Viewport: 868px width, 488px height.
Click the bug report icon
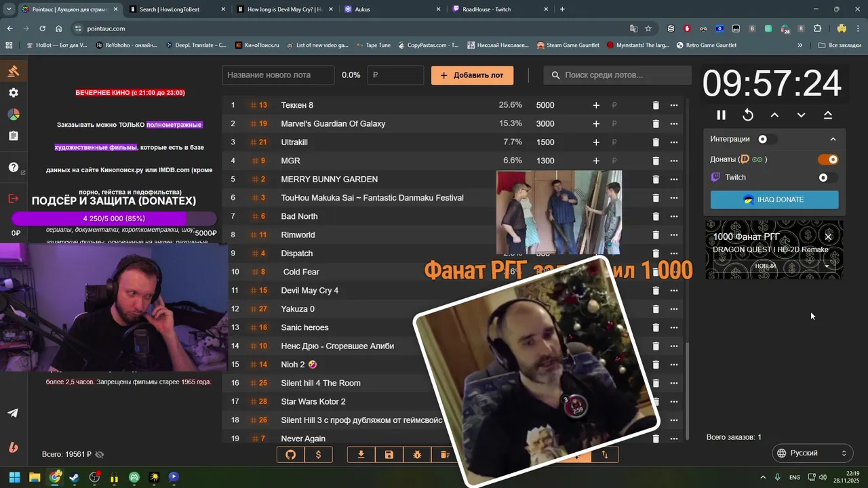coord(417,455)
